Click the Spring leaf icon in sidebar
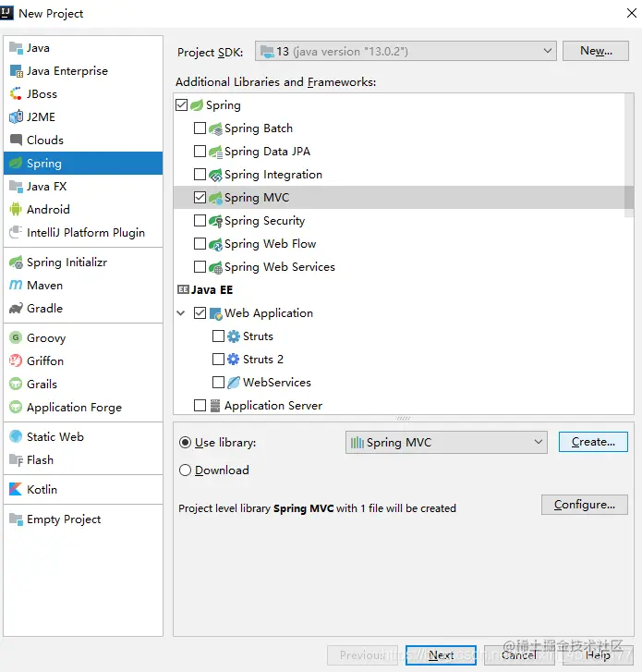The image size is (642, 672). [x=16, y=164]
